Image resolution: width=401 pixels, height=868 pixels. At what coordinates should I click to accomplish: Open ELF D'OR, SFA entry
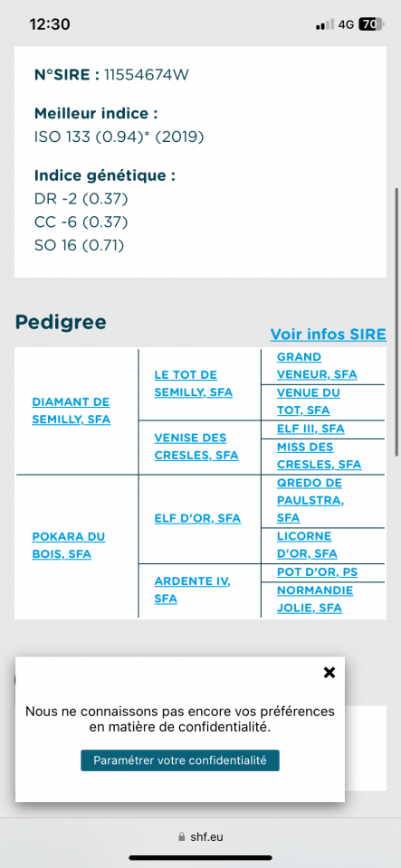(197, 518)
